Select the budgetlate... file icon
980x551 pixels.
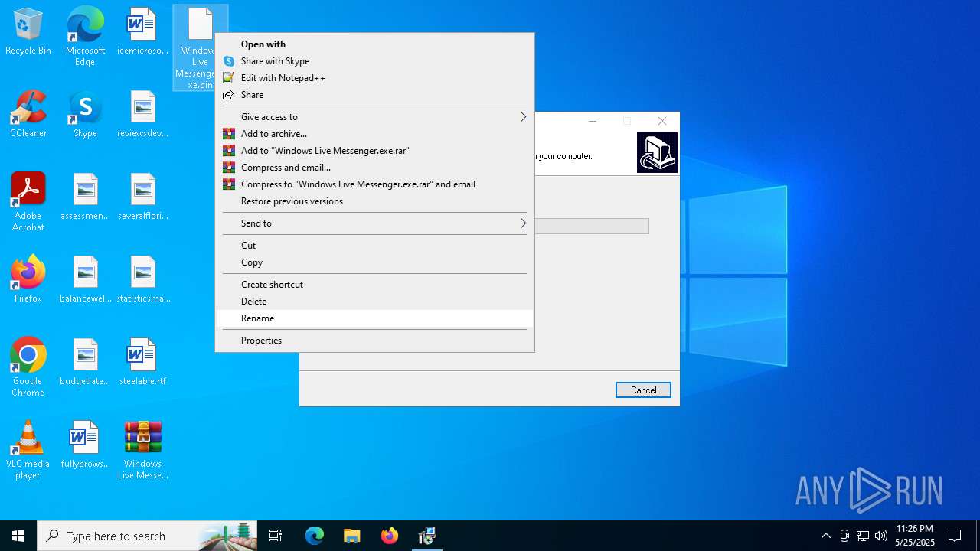85,363
